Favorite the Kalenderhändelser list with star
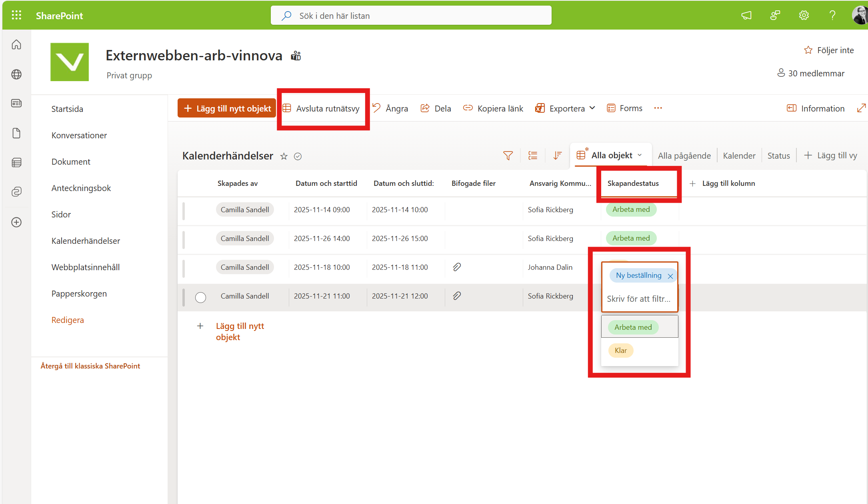Image resolution: width=868 pixels, height=504 pixels. 284,156
